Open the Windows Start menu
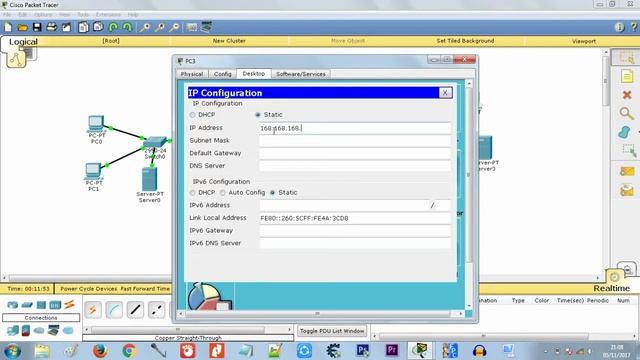This screenshot has height=360, width=640. click(13, 351)
